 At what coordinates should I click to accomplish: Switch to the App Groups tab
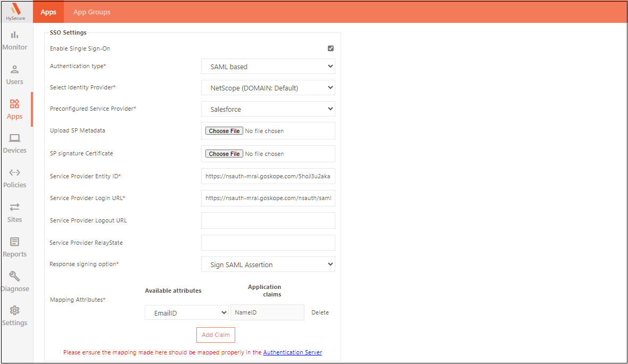(92, 12)
